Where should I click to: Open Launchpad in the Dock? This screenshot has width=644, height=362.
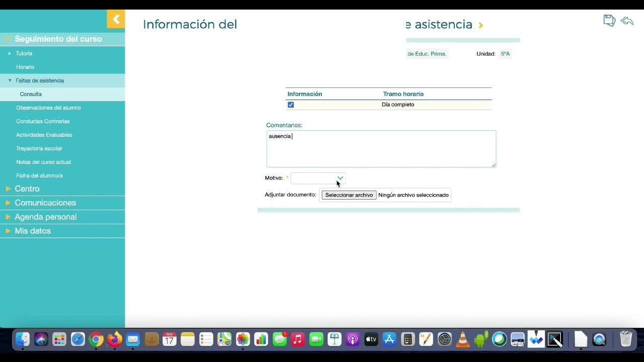click(x=59, y=339)
